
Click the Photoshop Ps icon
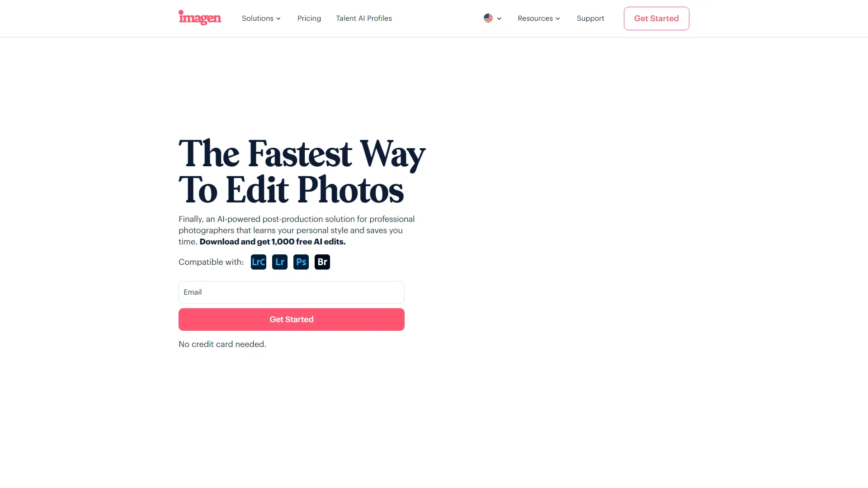301,262
